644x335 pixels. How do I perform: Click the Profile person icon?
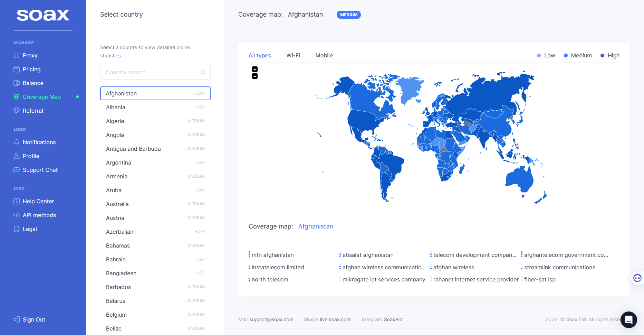click(x=17, y=156)
